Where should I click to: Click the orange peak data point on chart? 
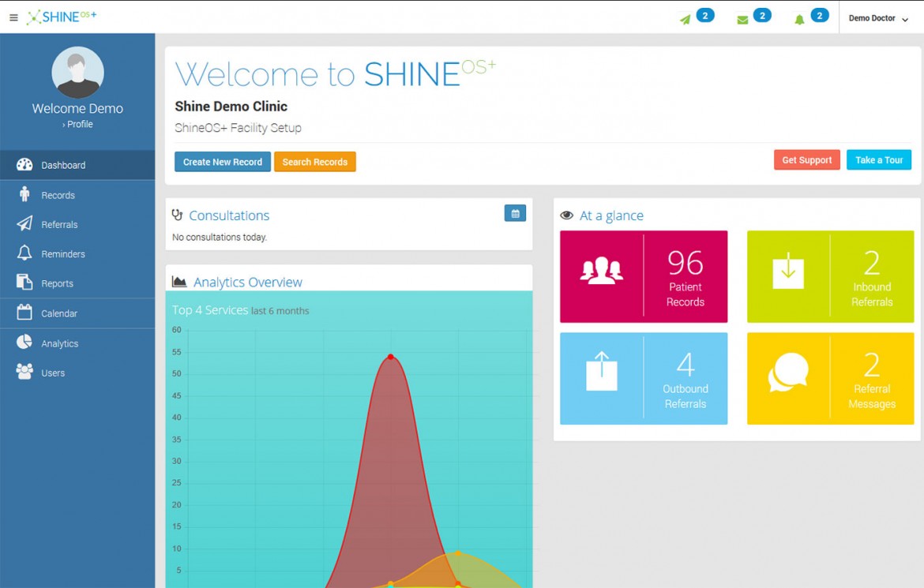coord(458,552)
